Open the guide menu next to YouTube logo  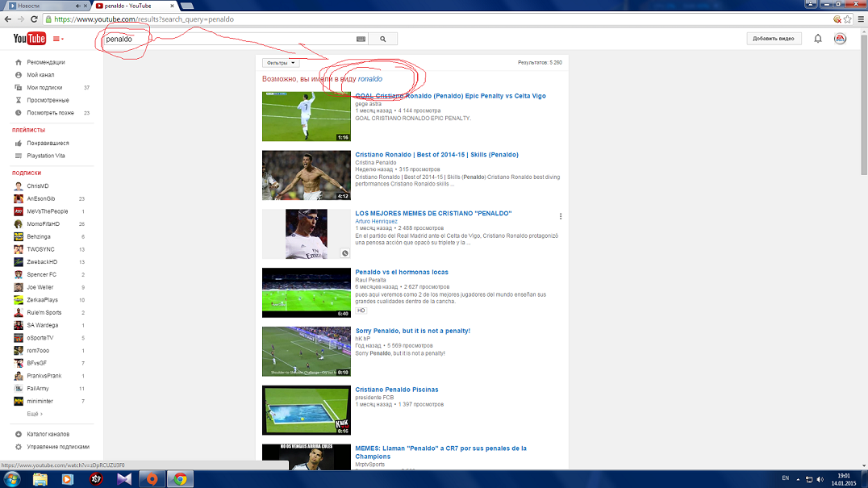(x=58, y=39)
